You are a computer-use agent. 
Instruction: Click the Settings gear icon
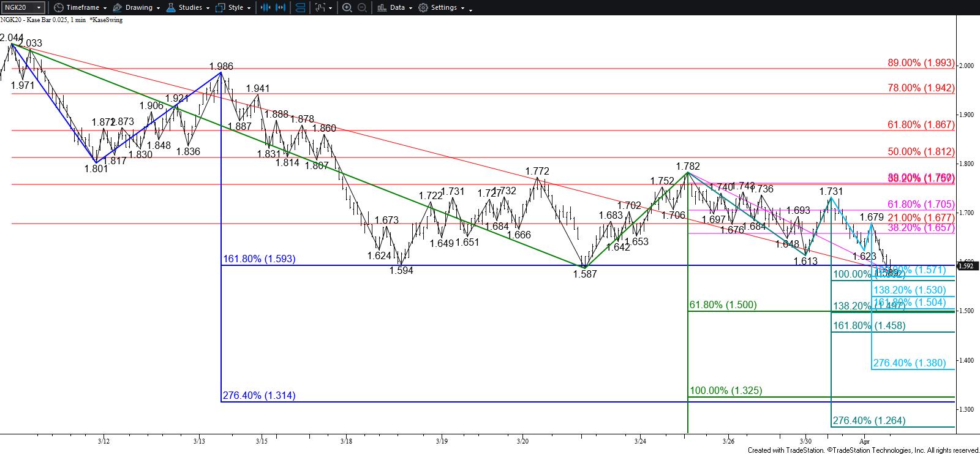pyautogui.click(x=423, y=7)
